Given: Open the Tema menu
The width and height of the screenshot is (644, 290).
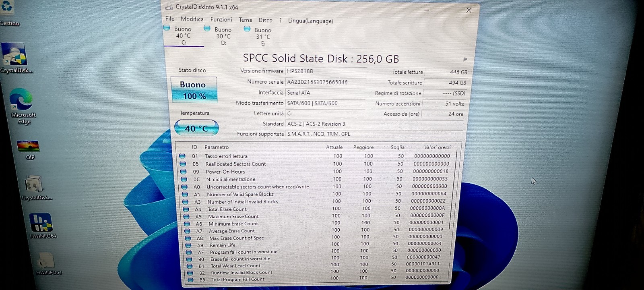Looking at the screenshot, I should (x=245, y=20).
